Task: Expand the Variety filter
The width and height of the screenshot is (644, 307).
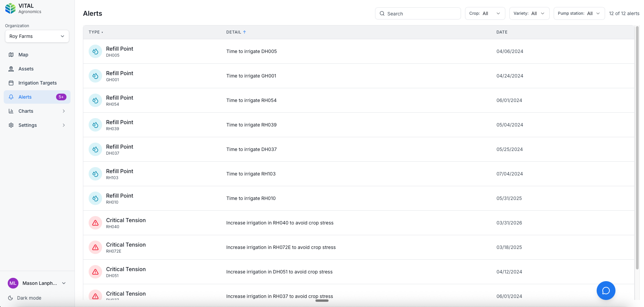Action: [x=530, y=13]
